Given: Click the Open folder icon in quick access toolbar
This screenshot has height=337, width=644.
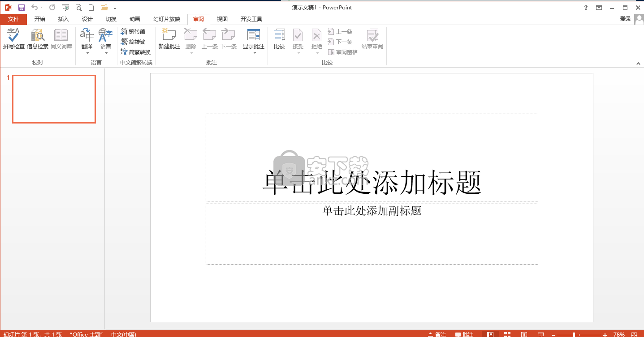Looking at the screenshot, I should tap(104, 8).
